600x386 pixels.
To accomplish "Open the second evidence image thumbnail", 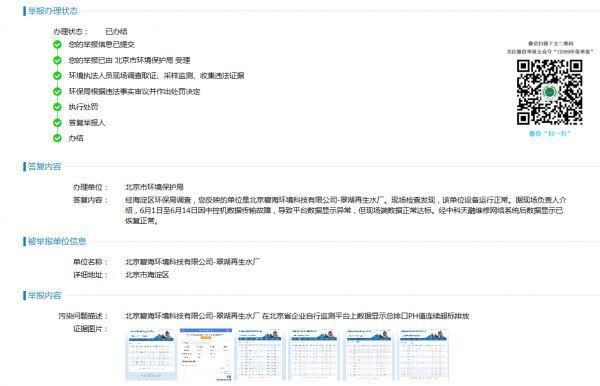I will click(206, 354).
